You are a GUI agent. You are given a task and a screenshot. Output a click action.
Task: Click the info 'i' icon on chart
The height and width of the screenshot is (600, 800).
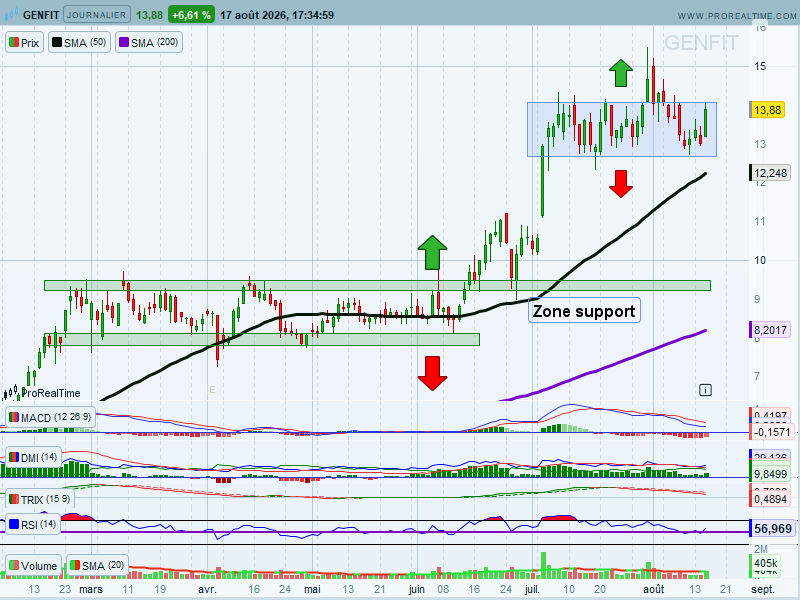(x=705, y=390)
